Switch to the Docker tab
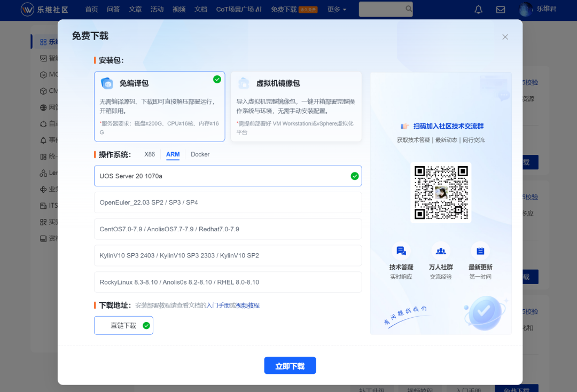 pos(200,154)
